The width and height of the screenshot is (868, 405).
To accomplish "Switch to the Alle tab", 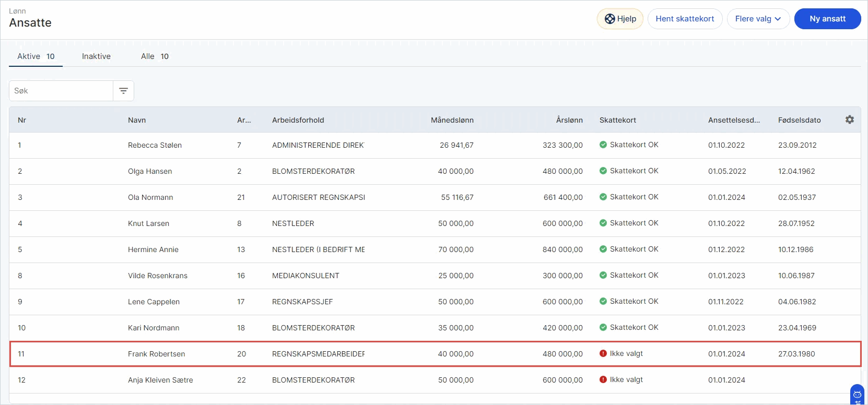I will [155, 56].
